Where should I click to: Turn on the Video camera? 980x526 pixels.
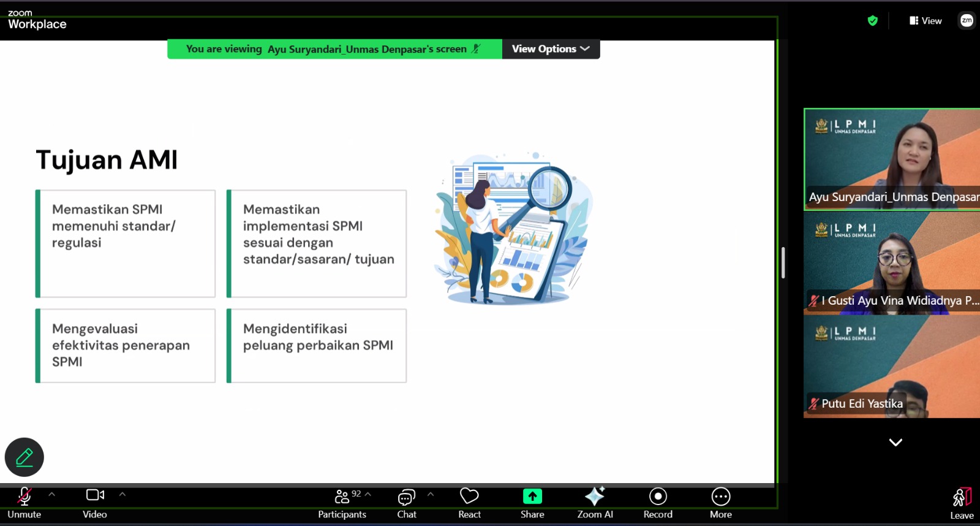point(95,503)
